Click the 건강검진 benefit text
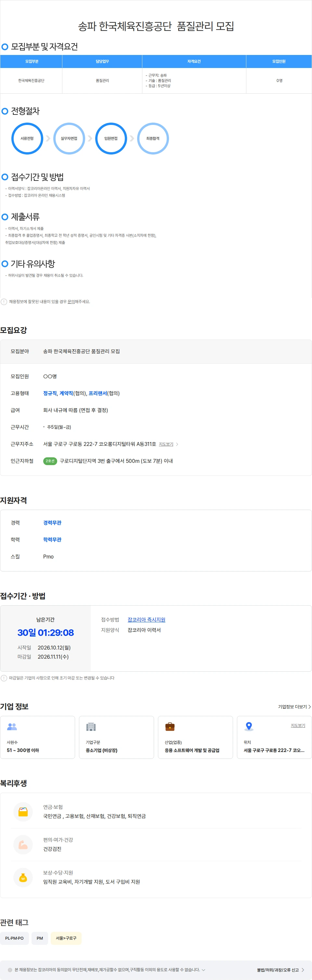312x980 pixels. [x=52, y=849]
